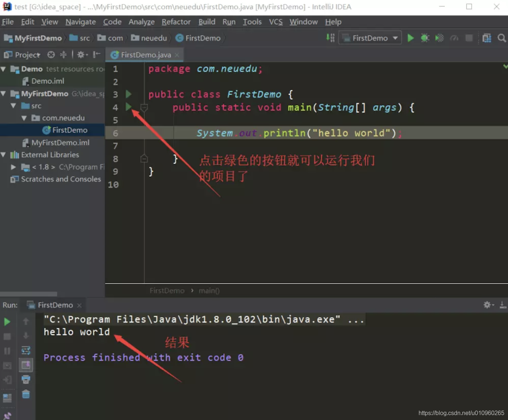The width and height of the screenshot is (508, 420).
Task: Click the Restore Layout icon in the Run panel
Action: (7, 398)
